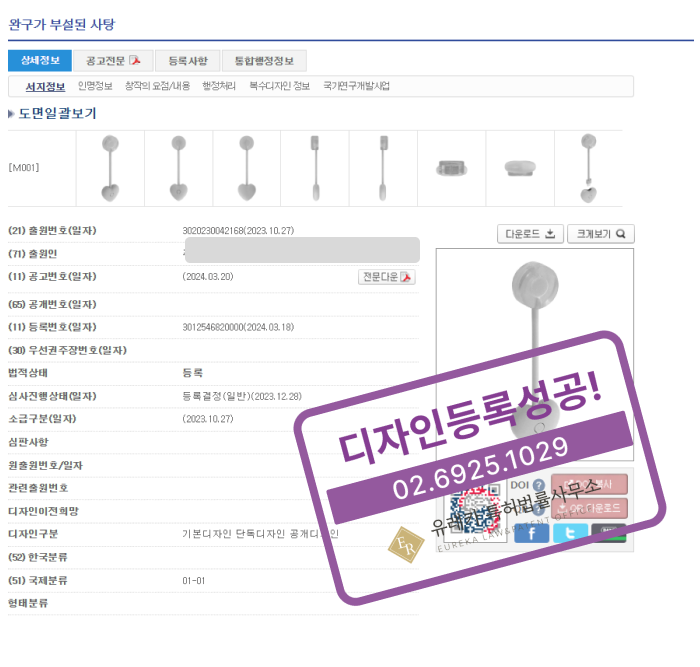Share on Facebook icon
The height and width of the screenshot is (667, 700).
point(531,532)
